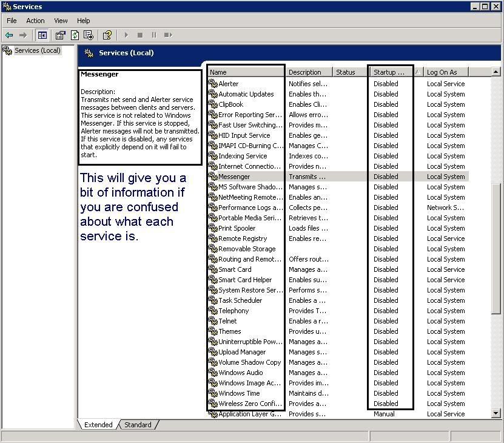Select the Wireless Zero Configuration service name
The height and width of the screenshot is (443, 504).
pos(250,404)
